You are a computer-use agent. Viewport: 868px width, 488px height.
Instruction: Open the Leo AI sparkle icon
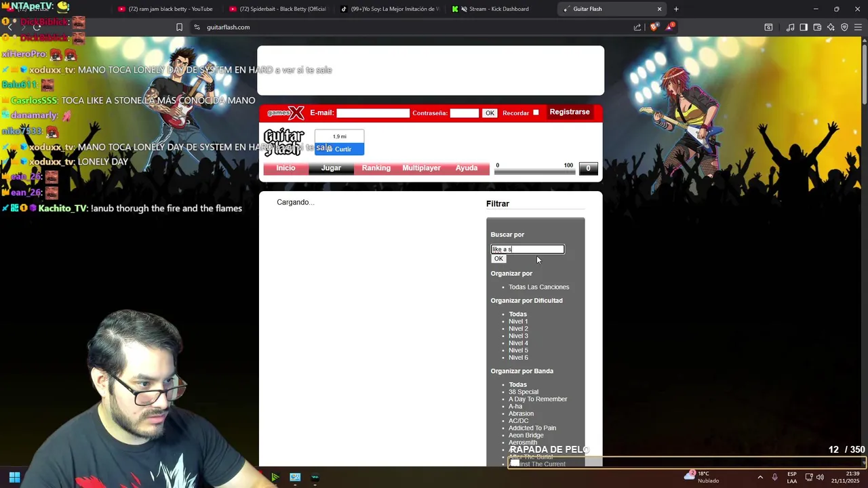(831, 27)
